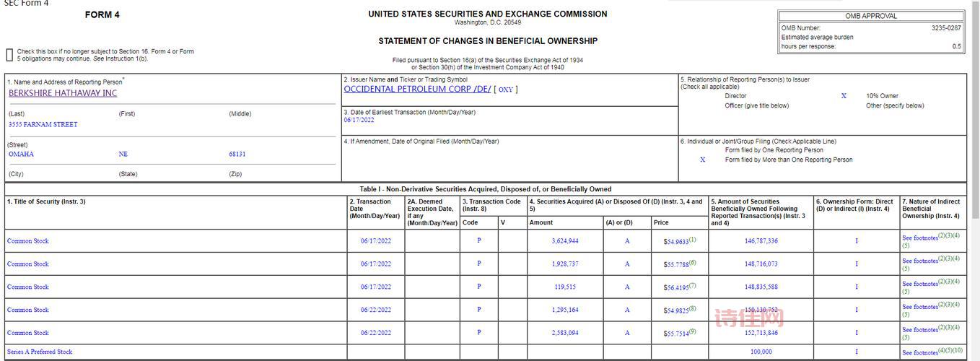Screen dimensions: 980x361
Task: Click beneficially owned amount 152,713,846
Action: pyautogui.click(x=761, y=334)
